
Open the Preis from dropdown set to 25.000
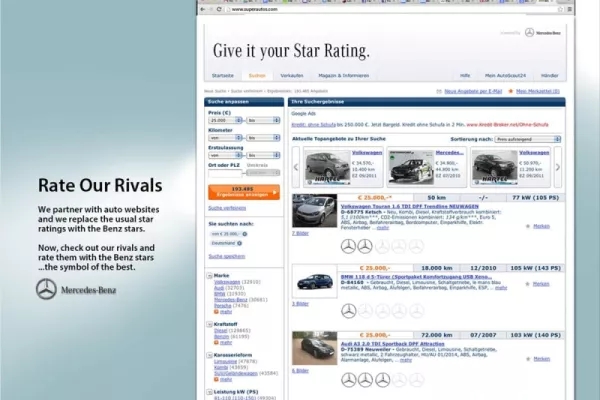pos(225,120)
